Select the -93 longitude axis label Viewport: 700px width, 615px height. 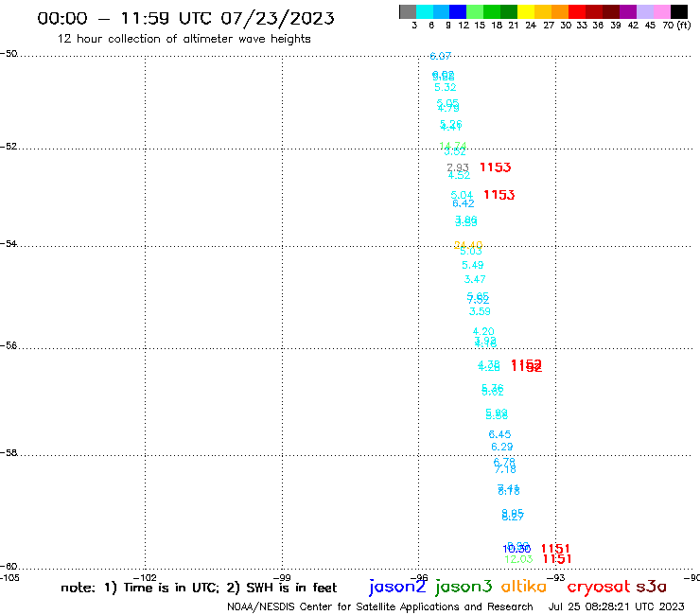click(x=556, y=577)
